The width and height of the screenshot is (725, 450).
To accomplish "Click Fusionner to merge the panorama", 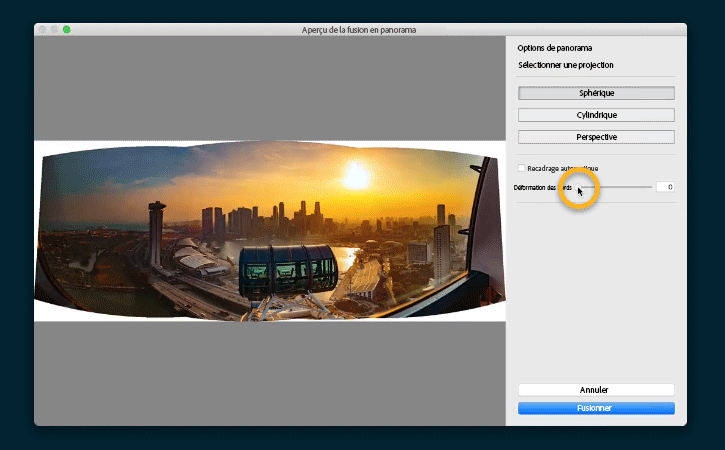I will (x=596, y=408).
